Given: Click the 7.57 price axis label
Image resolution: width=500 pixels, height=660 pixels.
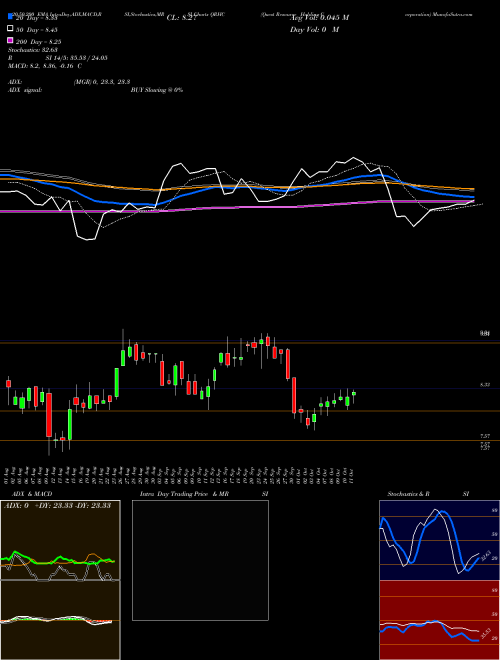Looking at the screenshot, I should 484,436.
